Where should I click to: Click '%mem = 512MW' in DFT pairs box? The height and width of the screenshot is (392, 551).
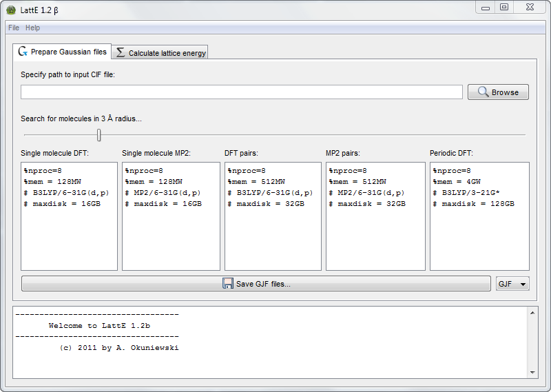click(x=256, y=182)
